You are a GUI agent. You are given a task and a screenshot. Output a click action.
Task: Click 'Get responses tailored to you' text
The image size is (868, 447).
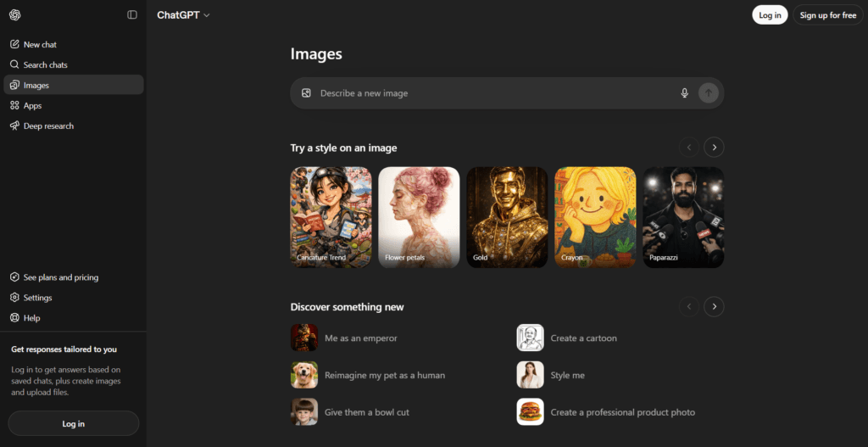pos(64,349)
